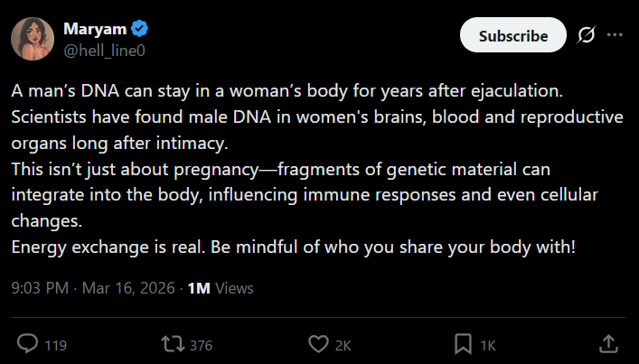
Task: Click the 376 reposts count
Action: (x=202, y=344)
